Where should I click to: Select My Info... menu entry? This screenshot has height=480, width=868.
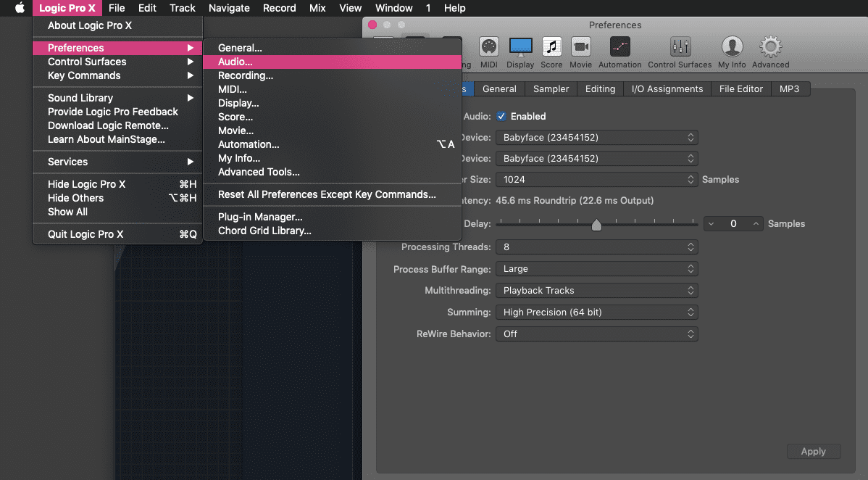coord(332,158)
